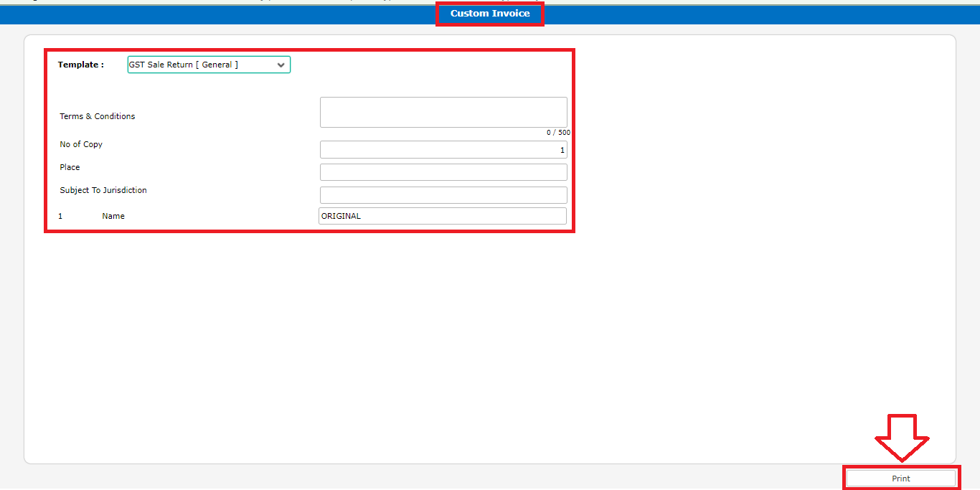980x490 pixels.
Task: Click row number 1 beside Name
Action: 60,216
